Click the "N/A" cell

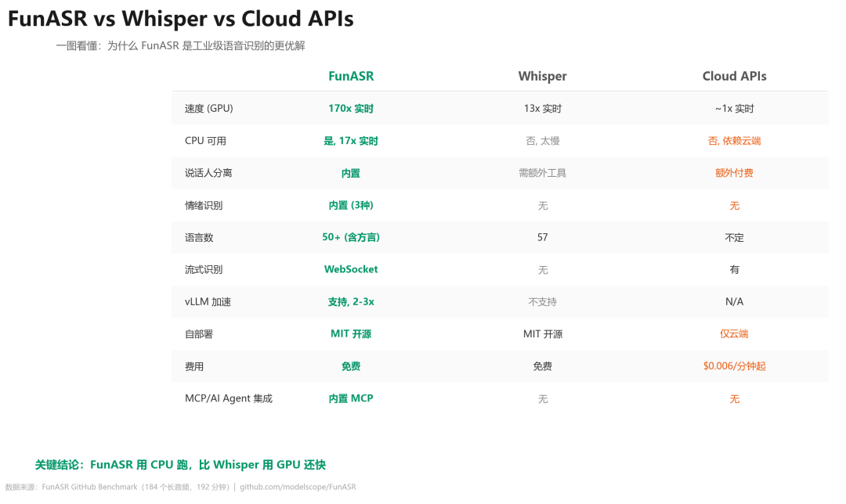734,301
